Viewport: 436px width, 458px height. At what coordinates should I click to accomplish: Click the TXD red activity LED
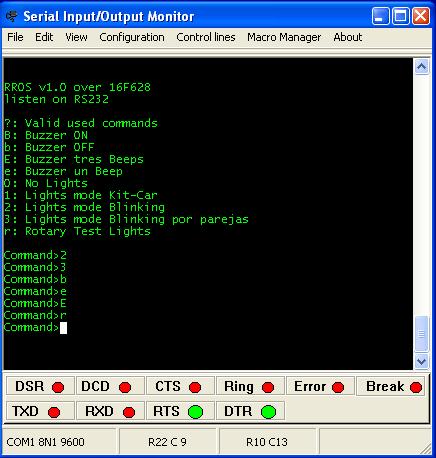pyautogui.click(x=54, y=412)
